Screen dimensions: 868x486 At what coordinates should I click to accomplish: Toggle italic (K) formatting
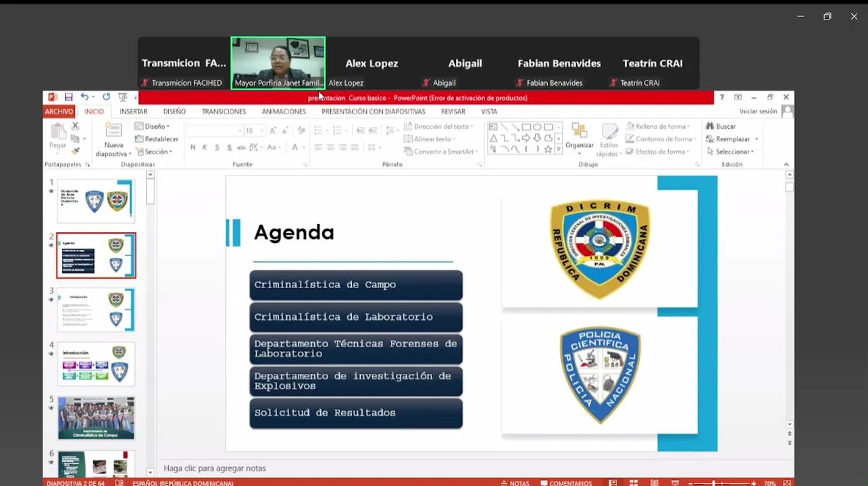[205, 147]
